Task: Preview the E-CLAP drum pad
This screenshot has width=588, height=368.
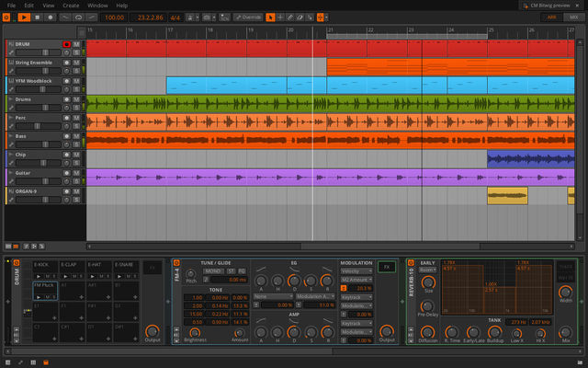Action: tap(65, 276)
